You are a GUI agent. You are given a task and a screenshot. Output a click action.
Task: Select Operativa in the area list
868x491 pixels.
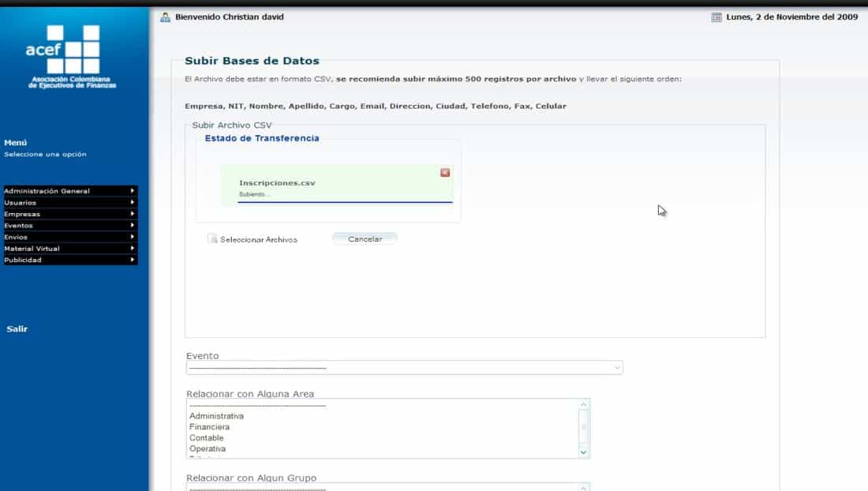click(207, 449)
